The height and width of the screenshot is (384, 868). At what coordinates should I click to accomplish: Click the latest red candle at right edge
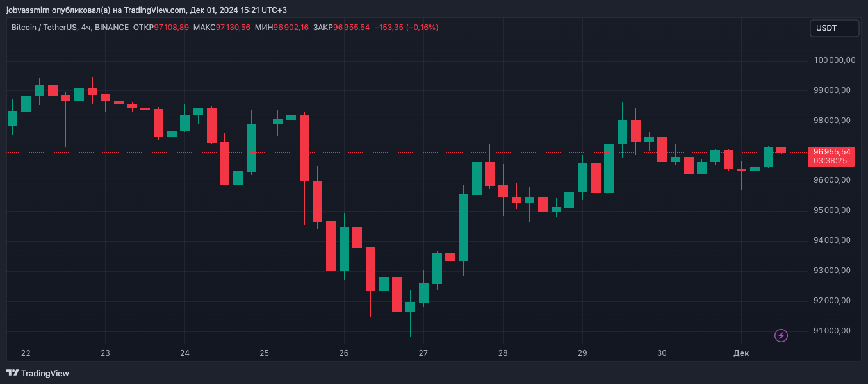click(x=781, y=150)
